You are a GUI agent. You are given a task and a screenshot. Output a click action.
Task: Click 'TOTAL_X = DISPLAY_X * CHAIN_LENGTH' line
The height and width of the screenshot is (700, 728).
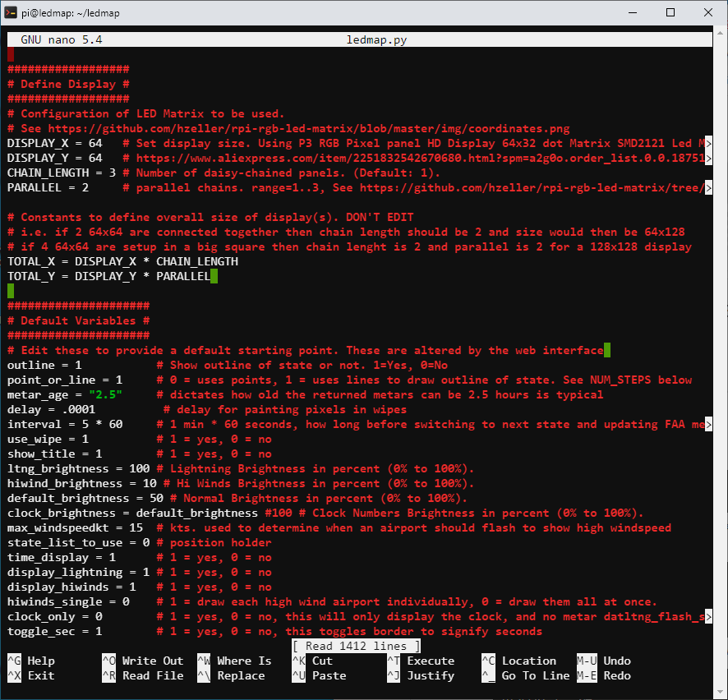click(x=122, y=262)
